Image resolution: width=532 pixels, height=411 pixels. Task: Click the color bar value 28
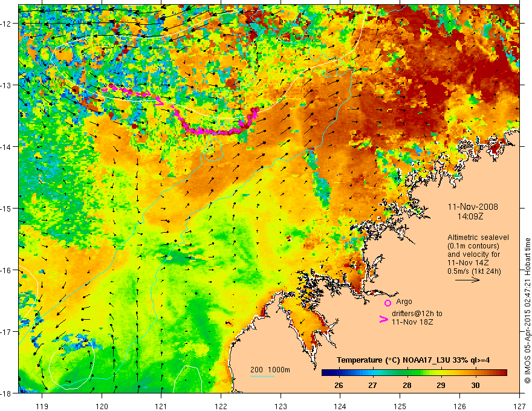[x=407, y=385]
